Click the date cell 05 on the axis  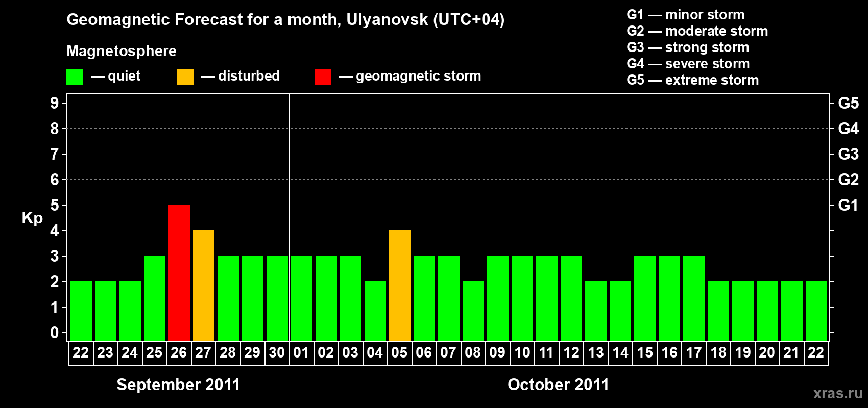pyautogui.click(x=400, y=353)
